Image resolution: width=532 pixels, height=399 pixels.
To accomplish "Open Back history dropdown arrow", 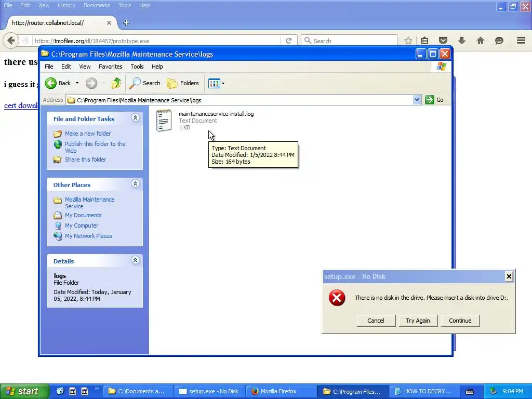I will (77, 83).
